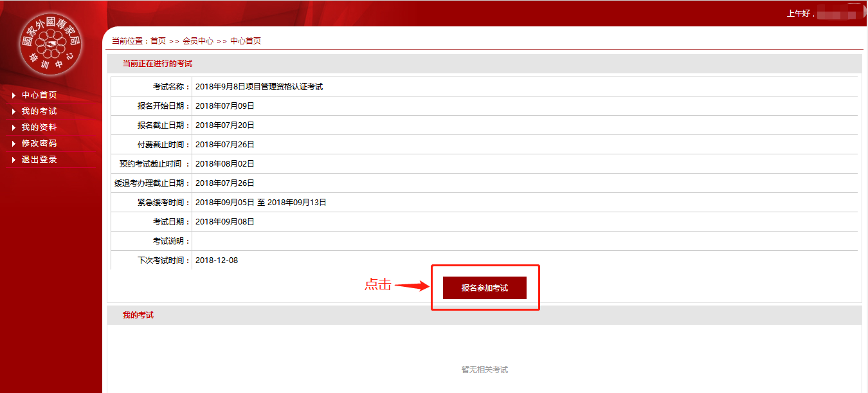Screen dimensions: 868x393
Task: Click the 报名参加考试 button
Action: 485,288
